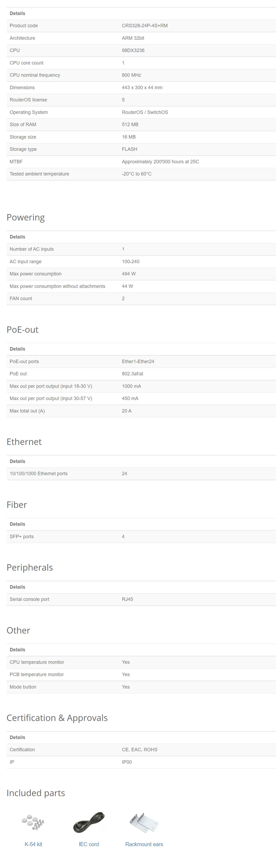Click the Rackmount ears image
276x868 pixels.
pos(144,822)
